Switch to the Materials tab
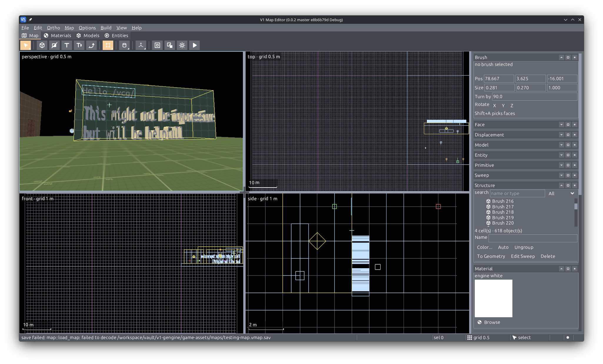This screenshot has height=364, width=603. (58, 36)
